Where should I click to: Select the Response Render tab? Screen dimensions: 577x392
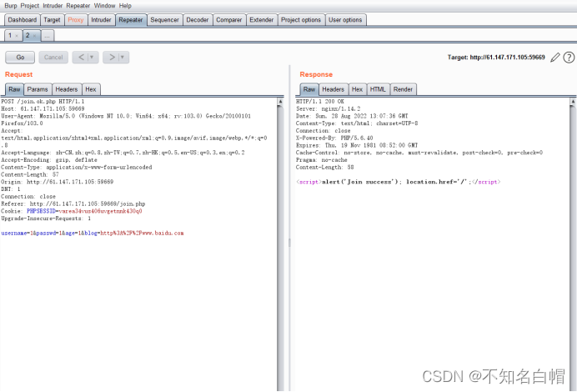click(403, 89)
